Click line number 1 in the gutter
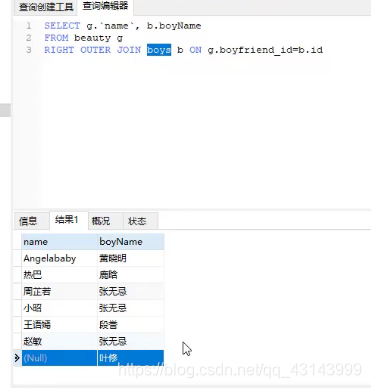371x388 pixels. pyautogui.click(x=29, y=26)
